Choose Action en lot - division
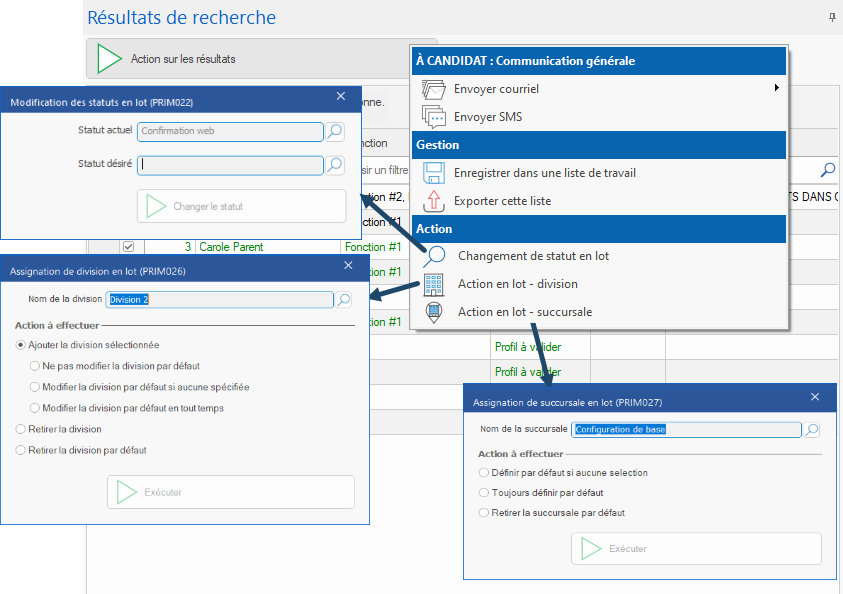Viewport: 843px width, 594px height. click(517, 284)
